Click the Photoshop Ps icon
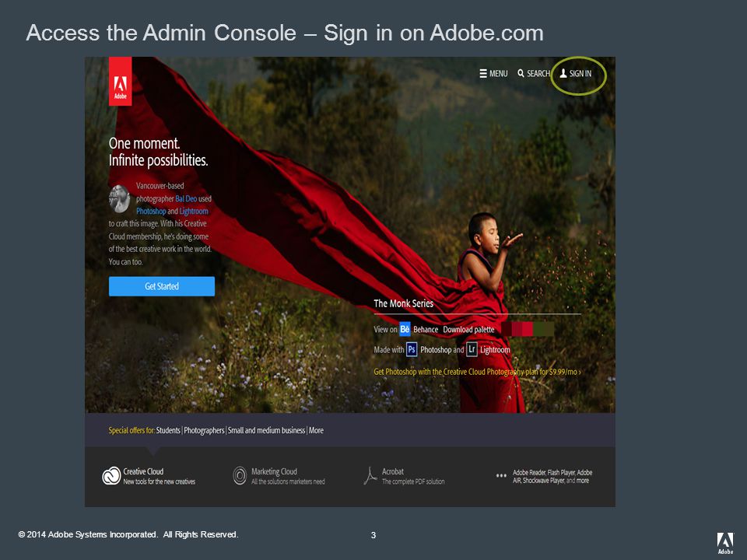Viewport: 747px width, 560px height. click(412, 349)
